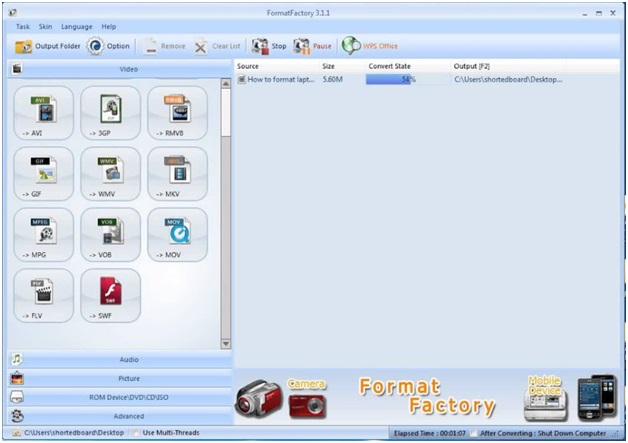Choose the -> RMVB conversion icon

click(177, 113)
